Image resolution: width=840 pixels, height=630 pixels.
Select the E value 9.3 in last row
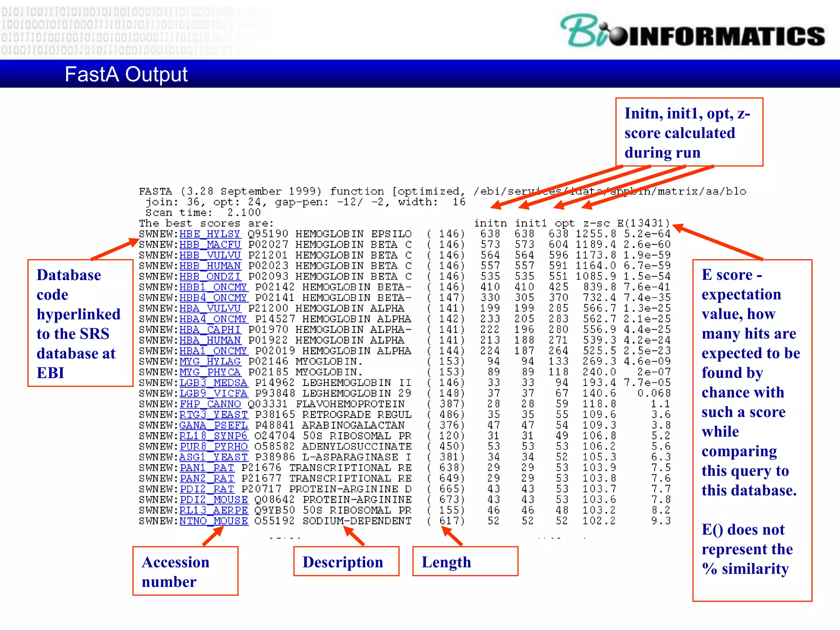661,522
